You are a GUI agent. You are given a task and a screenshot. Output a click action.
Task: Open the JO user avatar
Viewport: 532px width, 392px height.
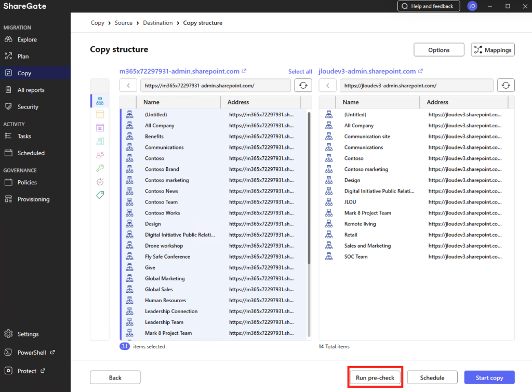click(472, 6)
